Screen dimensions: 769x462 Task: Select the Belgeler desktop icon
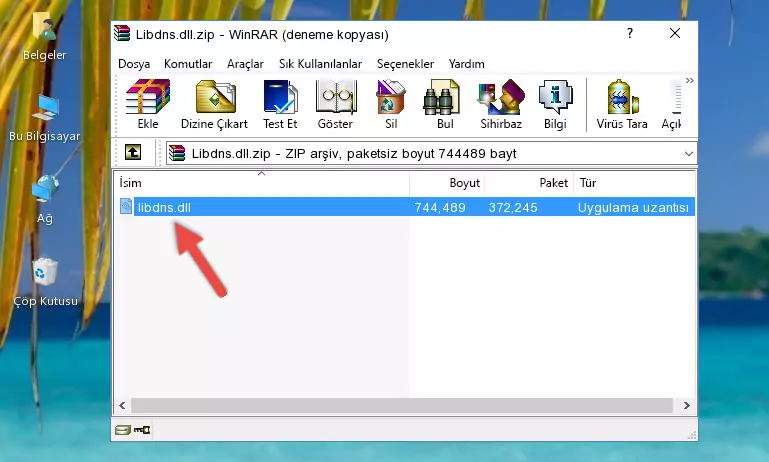click(x=44, y=37)
